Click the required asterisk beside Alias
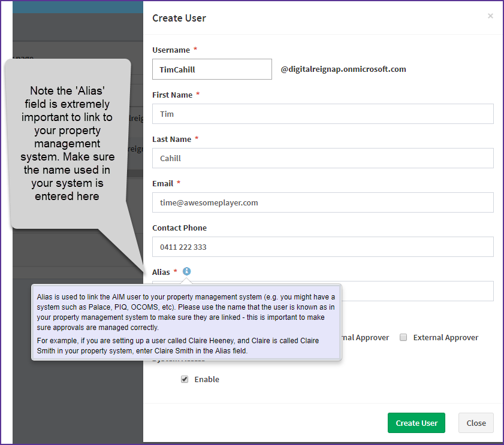This screenshot has height=445, width=504. (x=174, y=271)
